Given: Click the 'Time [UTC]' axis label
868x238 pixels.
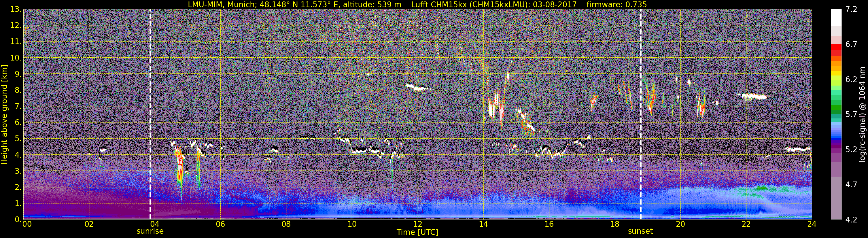Looking at the screenshot, I should 417,232.
